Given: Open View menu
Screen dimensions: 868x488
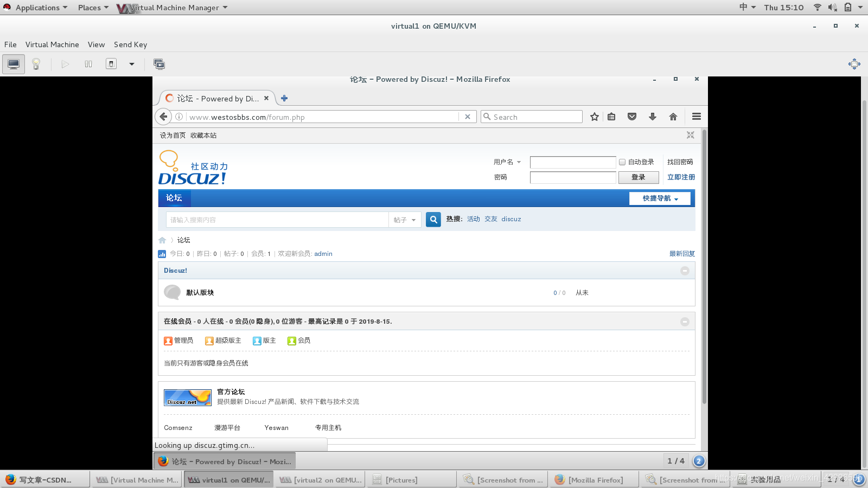Looking at the screenshot, I should (96, 44).
